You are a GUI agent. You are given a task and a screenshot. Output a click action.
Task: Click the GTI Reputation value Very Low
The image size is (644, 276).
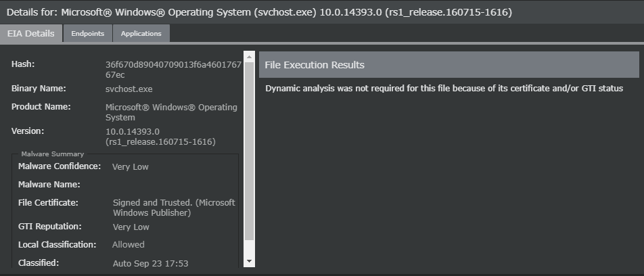tap(131, 227)
